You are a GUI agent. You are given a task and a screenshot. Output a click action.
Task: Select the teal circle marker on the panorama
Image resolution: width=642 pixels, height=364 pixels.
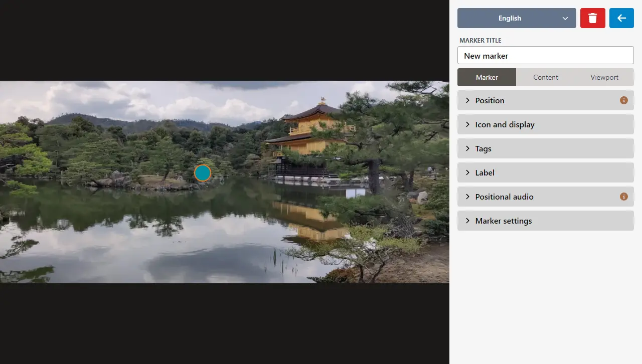[203, 173]
